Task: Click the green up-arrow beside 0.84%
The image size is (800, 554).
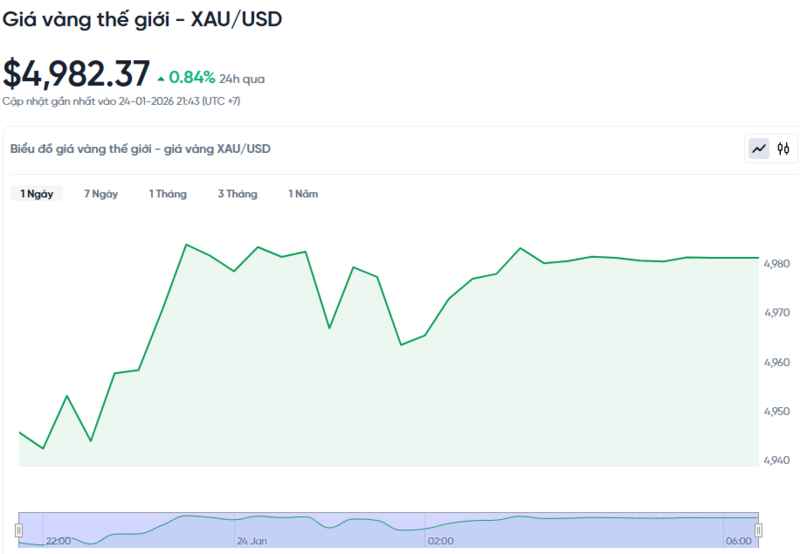Action: click(161, 78)
